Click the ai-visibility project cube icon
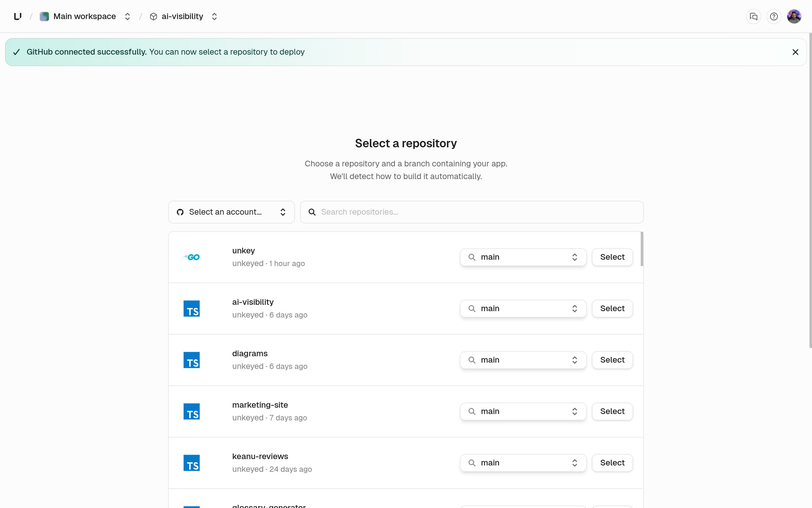Viewport: 812px width, 508px height. (153, 17)
